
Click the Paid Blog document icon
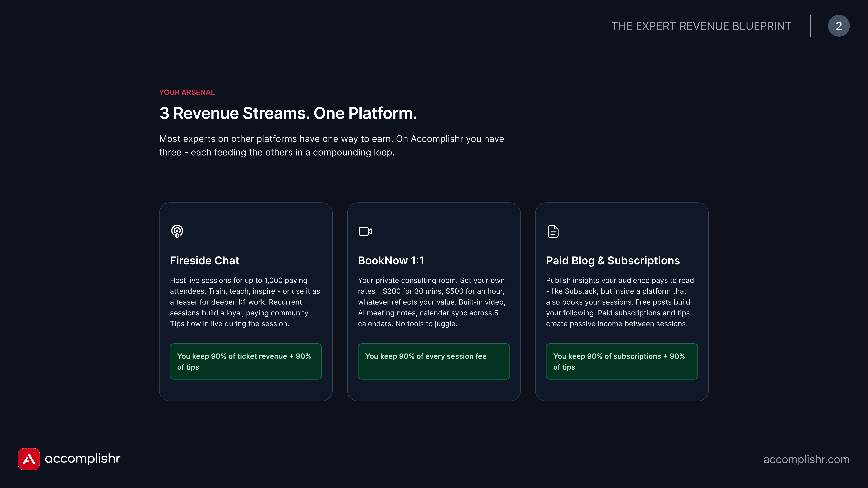tap(553, 231)
